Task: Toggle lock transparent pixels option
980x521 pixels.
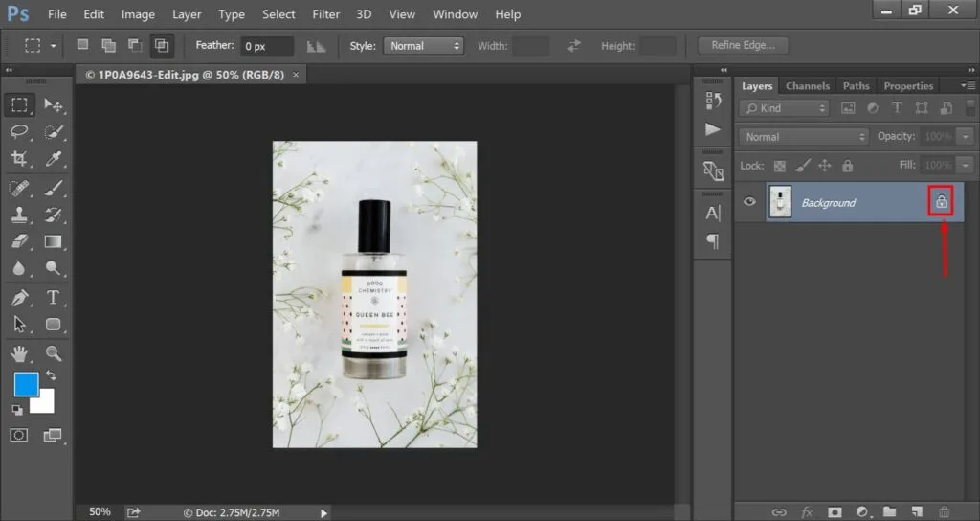Action: coord(779,166)
